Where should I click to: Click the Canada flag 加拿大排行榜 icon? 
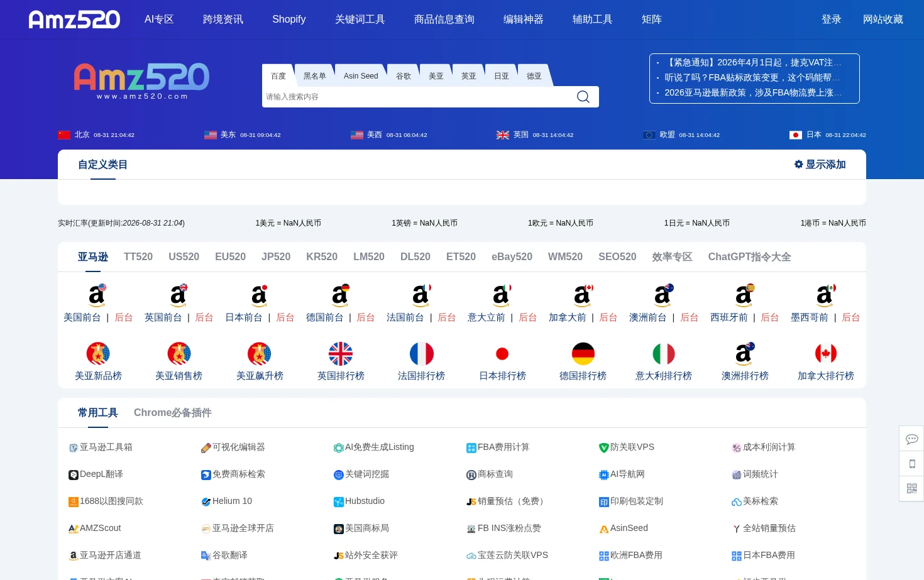(826, 354)
